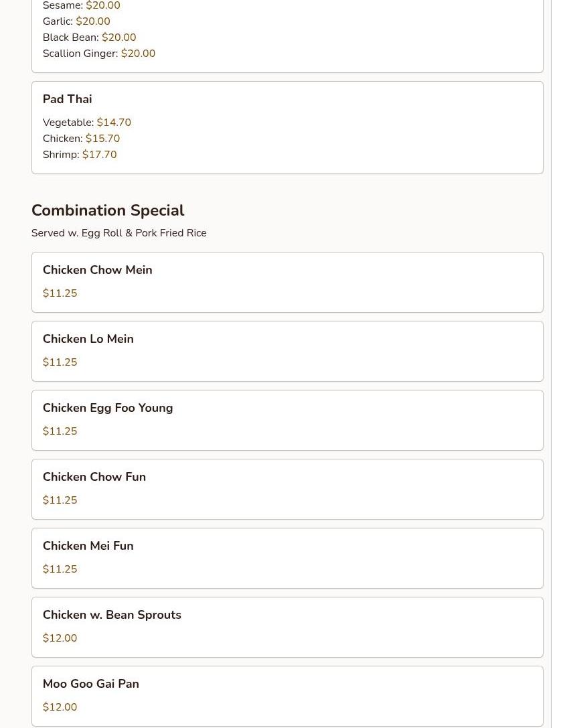Open the Chicken Chow Fun item
This screenshot has height=728, width=565.
94,478
